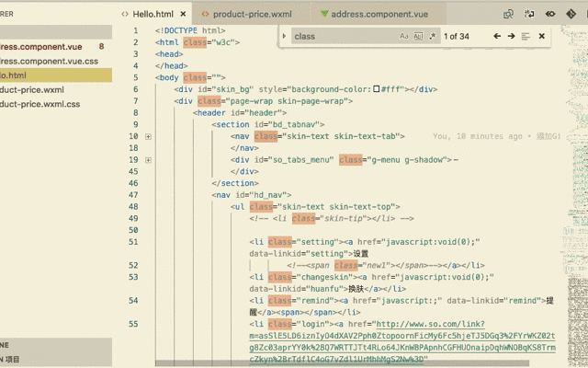The height and width of the screenshot is (368, 588).
Task: Click line number 47 in the gutter
Action: [133, 195]
